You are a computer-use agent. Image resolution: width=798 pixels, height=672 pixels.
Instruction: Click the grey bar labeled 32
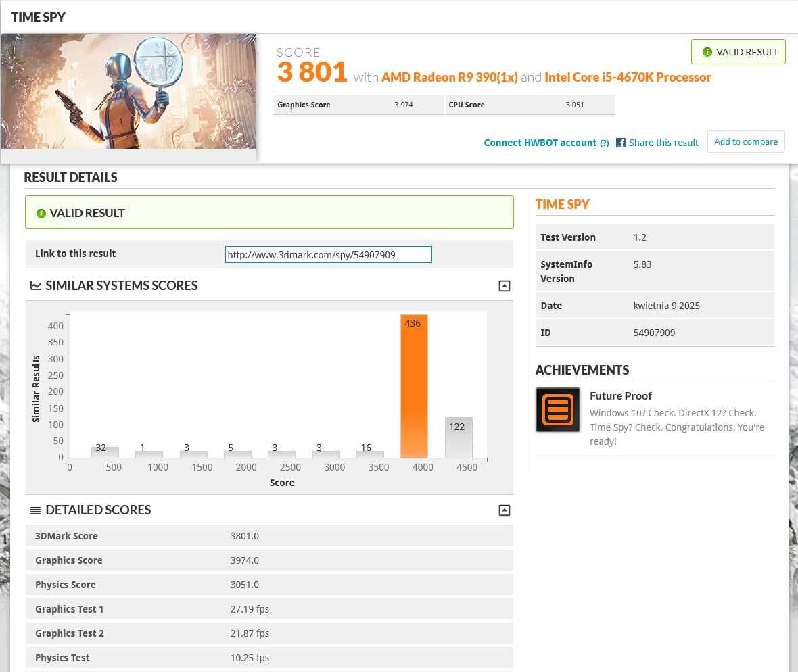pos(105,452)
